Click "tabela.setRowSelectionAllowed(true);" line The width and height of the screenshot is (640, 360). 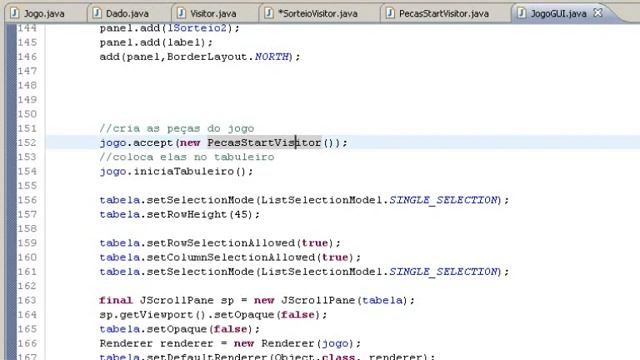pyautogui.click(x=220, y=243)
